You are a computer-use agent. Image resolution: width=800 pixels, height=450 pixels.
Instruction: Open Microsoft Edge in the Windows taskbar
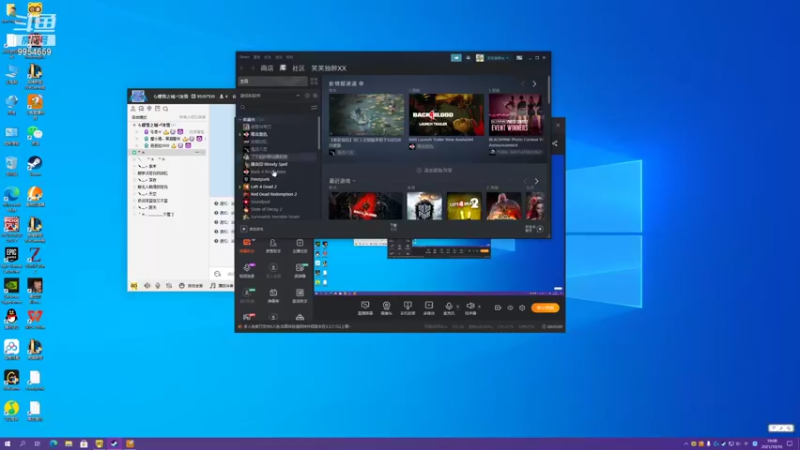coord(53,444)
